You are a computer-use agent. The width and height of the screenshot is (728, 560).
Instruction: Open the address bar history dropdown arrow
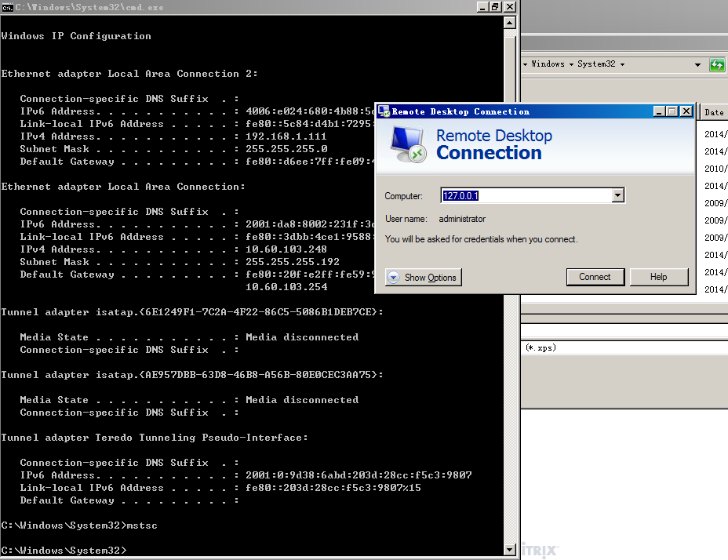pyautogui.click(x=697, y=64)
